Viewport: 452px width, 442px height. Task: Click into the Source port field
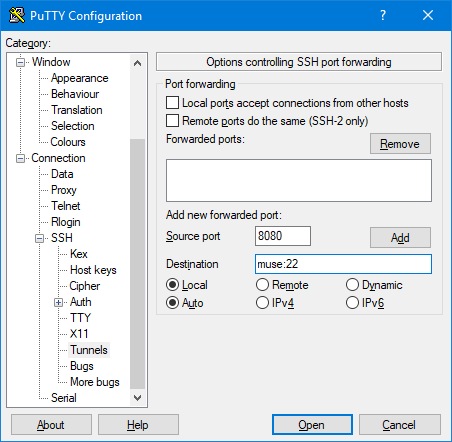(x=283, y=236)
